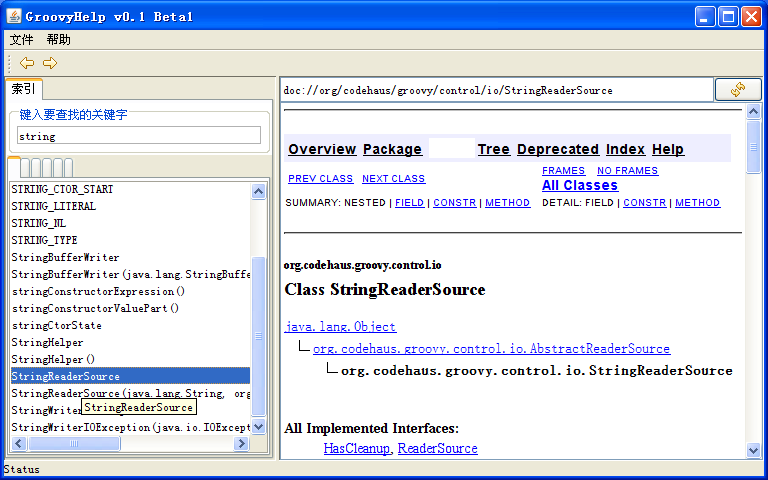This screenshot has height=480, width=768.
Task: Go forward with the right arrow icon
Action: (50, 63)
